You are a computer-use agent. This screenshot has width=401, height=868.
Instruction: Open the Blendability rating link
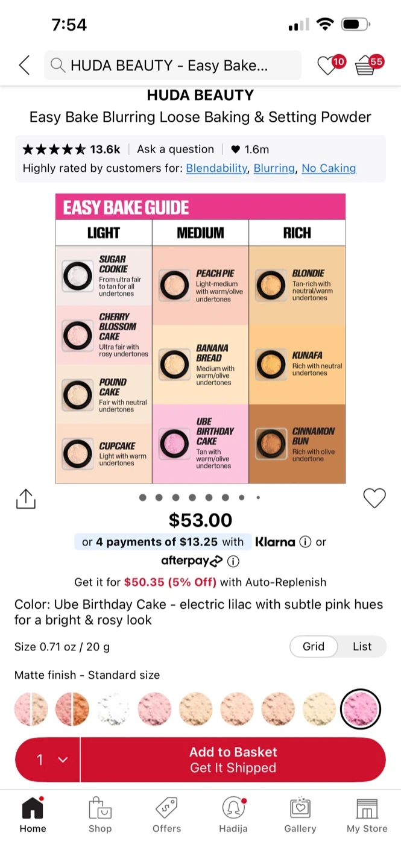point(216,168)
